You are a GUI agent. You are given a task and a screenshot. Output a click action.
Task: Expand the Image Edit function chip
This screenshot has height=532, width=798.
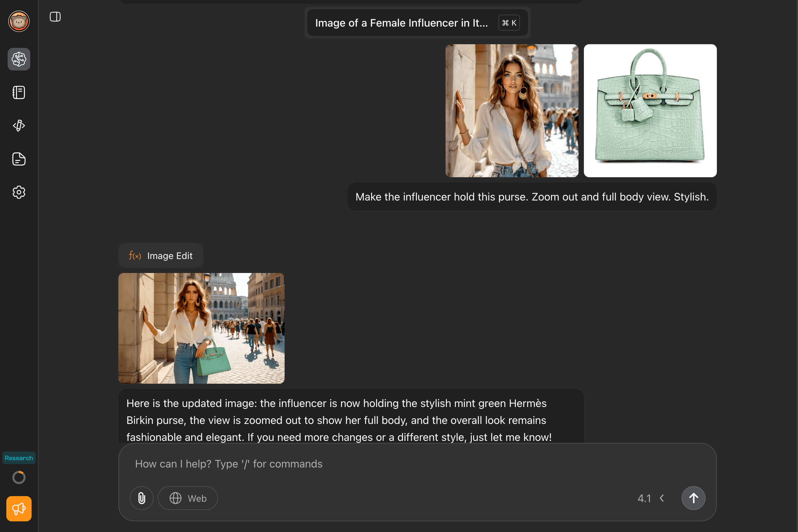(x=161, y=255)
